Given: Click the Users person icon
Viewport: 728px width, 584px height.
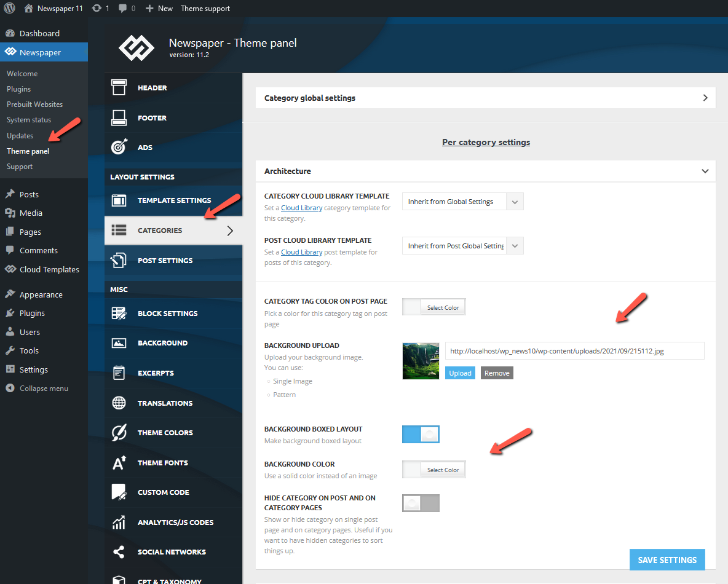Looking at the screenshot, I should (x=10, y=332).
